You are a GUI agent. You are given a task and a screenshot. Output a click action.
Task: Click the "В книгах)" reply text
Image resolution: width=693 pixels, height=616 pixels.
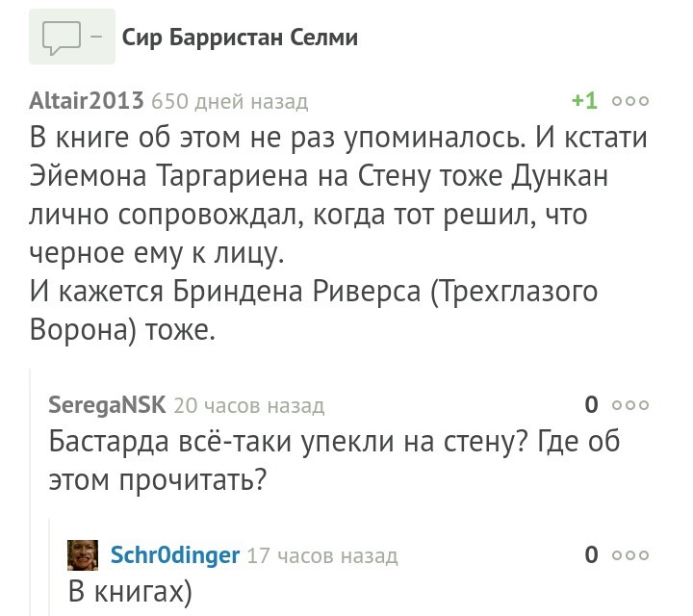coord(131,591)
